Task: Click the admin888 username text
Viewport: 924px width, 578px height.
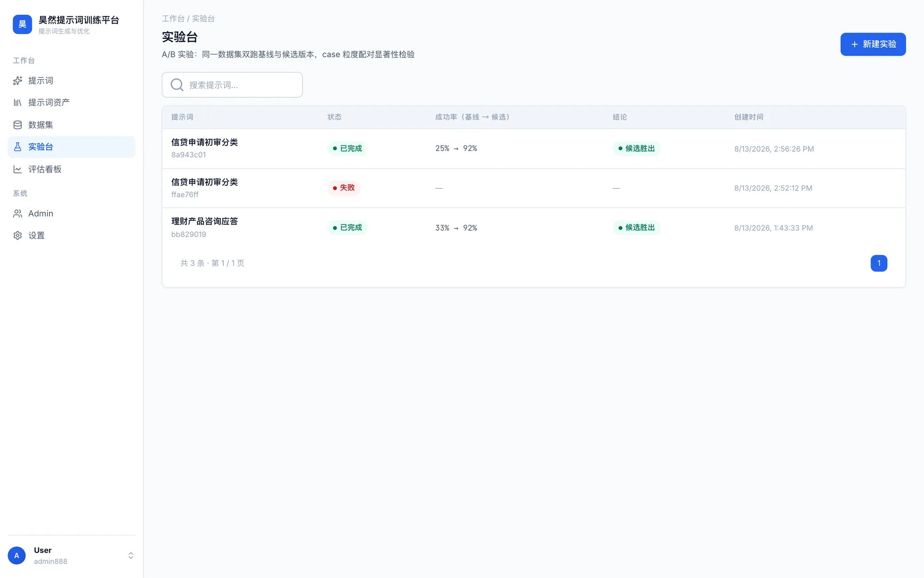Action: (51, 562)
